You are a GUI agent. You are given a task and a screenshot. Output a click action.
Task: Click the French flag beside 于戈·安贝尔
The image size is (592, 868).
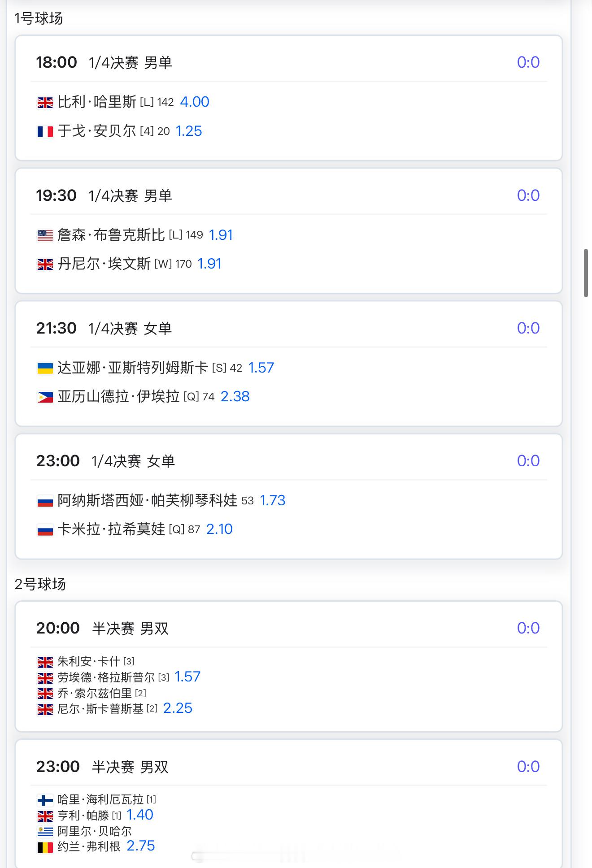point(45,131)
